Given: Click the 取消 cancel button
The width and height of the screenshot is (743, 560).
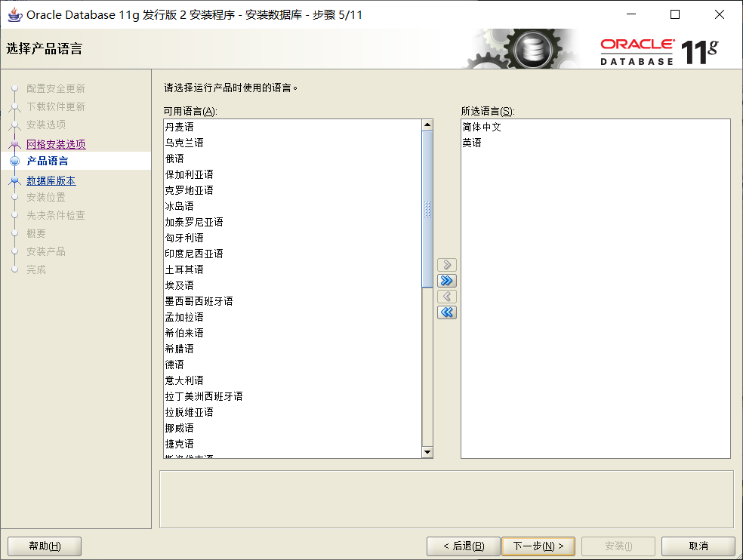Looking at the screenshot, I should click(698, 546).
